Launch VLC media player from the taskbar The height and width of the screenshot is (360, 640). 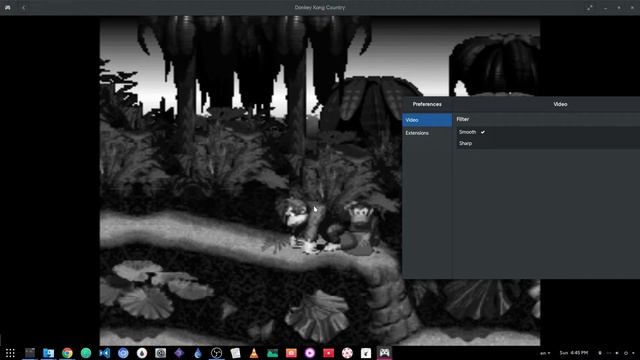[x=254, y=353]
